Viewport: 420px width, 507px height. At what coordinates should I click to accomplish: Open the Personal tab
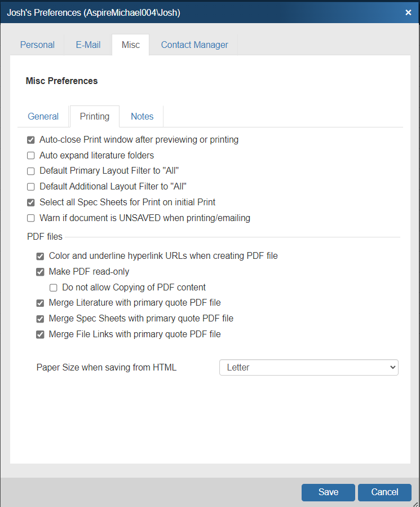point(37,45)
